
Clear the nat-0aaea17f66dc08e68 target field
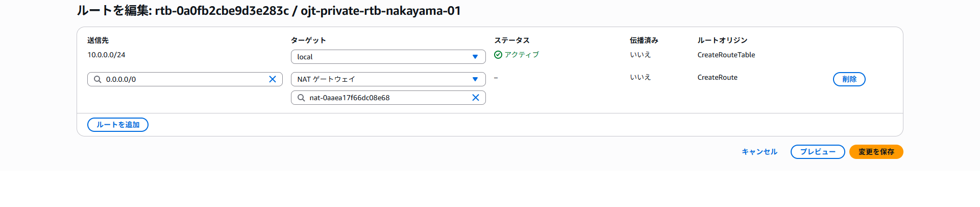pos(476,98)
